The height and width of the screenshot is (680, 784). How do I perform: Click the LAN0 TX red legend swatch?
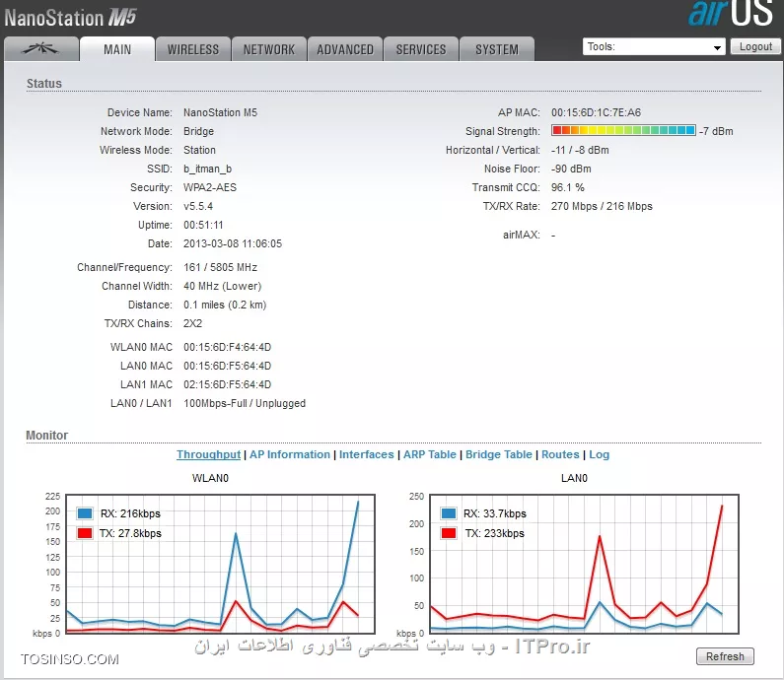point(449,533)
